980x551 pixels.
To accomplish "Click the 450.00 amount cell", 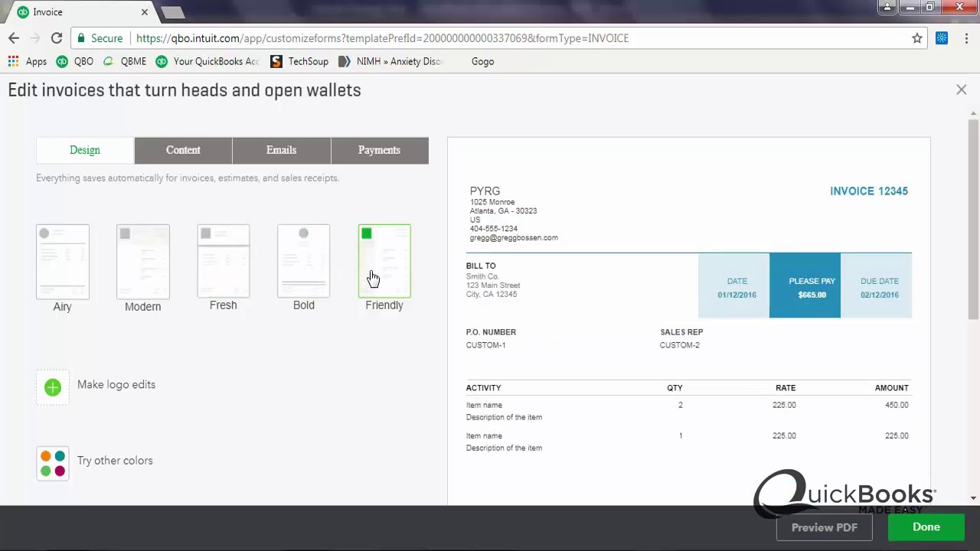I will 897,405.
